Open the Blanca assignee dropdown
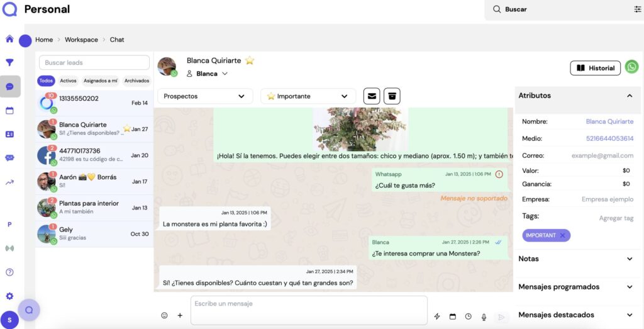This screenshot has width=644, height=329. (x=207, y=74)
